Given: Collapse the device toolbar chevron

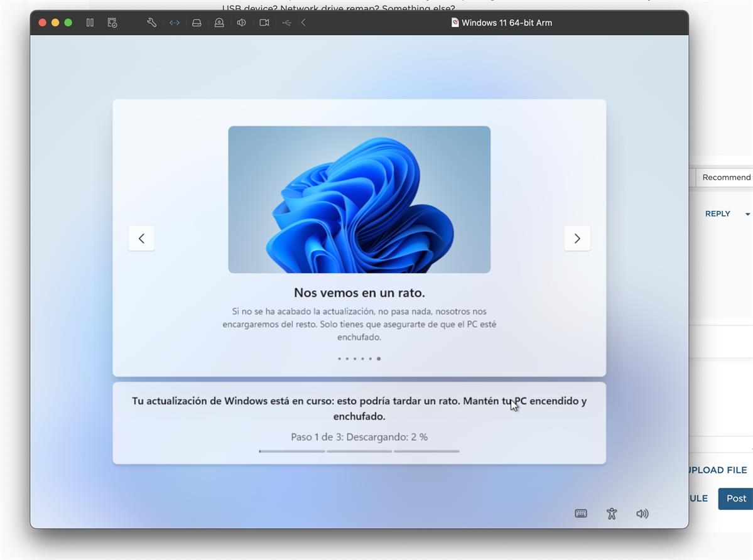Looking at the screenshot, I should [x=303, y=23].
